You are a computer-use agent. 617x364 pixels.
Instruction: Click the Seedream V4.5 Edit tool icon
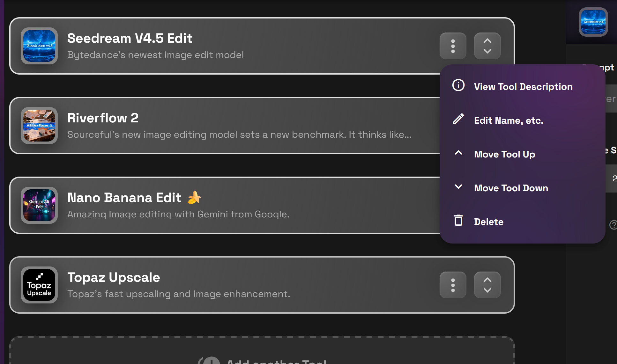tap(39, 46)
